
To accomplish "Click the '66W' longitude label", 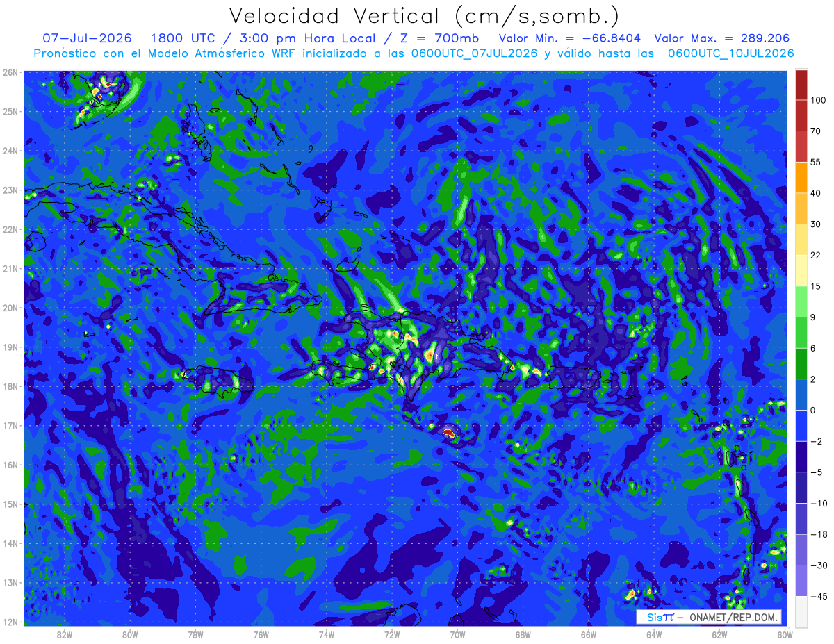I will point(589,634).
